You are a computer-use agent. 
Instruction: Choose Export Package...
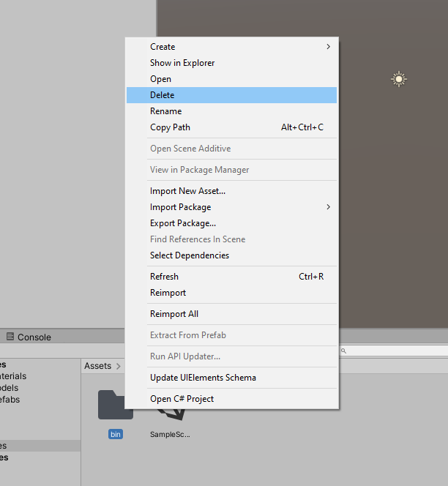point(231,223)
